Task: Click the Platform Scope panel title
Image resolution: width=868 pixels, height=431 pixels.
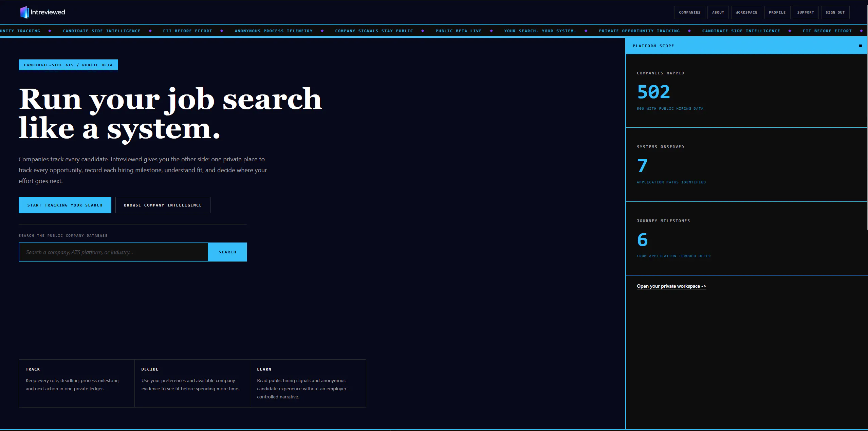Action: [653, 46]
